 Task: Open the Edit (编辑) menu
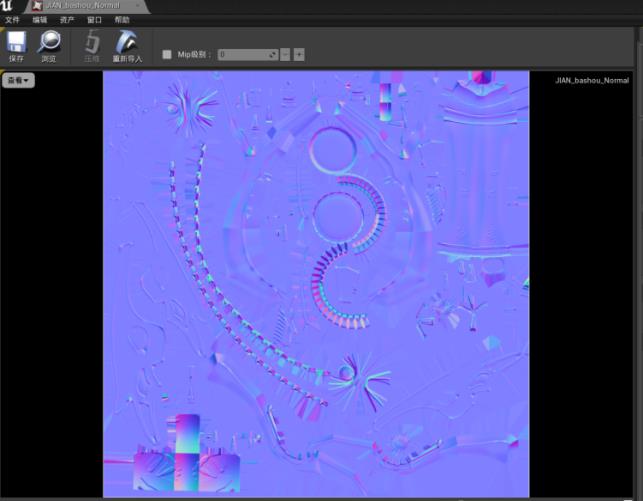pyautogui.click(x=40, y=20)
